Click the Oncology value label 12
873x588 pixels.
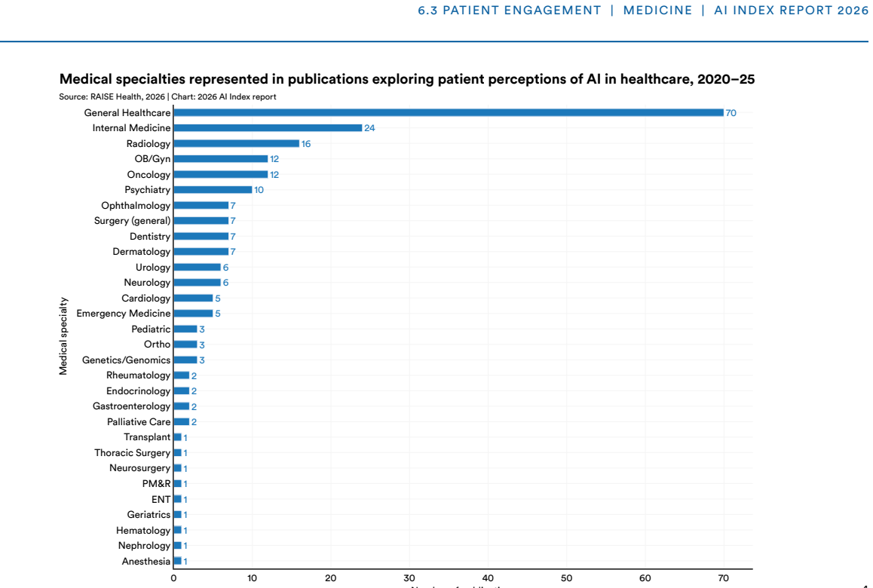(x=274, y=175)
